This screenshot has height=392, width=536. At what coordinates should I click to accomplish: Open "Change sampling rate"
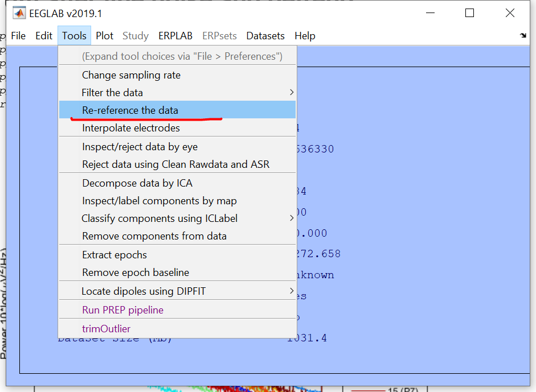pyautogui.click(x=131, y=75)
